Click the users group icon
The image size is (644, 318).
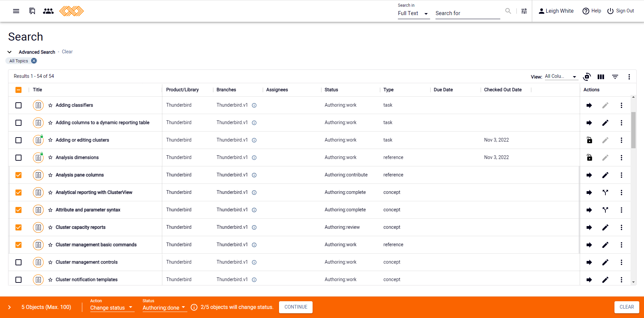coord(48,11)
